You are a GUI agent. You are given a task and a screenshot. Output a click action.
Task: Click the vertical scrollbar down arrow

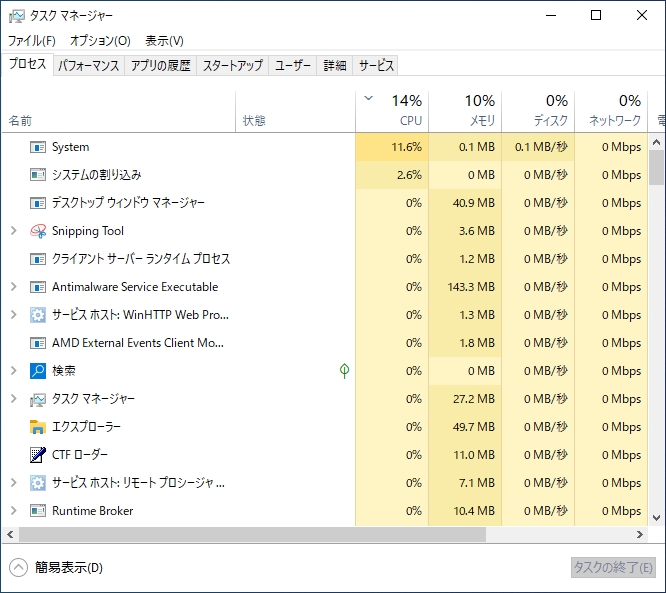click(656, 518)
